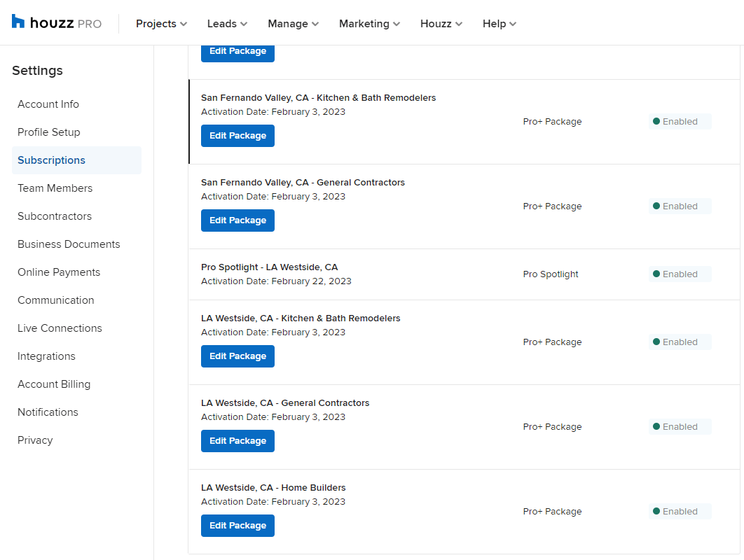Screen dimensions: 744x560
Task: Open the Leads dropdown menu
Action: tap(227, 24)
